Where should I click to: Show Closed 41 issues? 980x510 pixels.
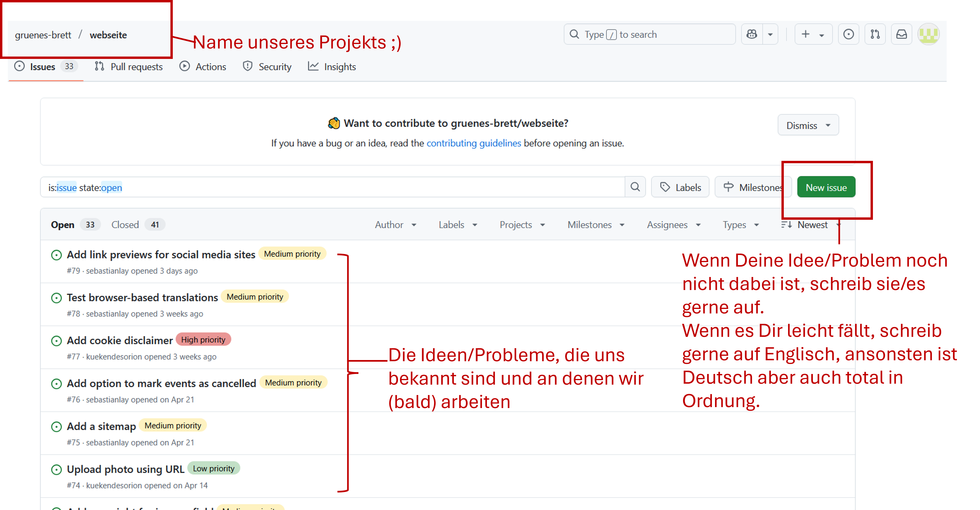pos(138,224)
